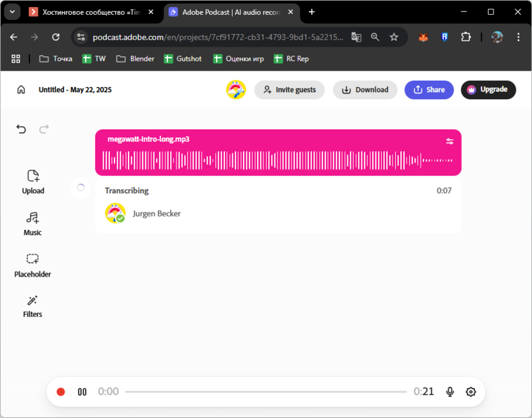
Task: Pause playback in the player bar
Action: click(x=82, y=392)
